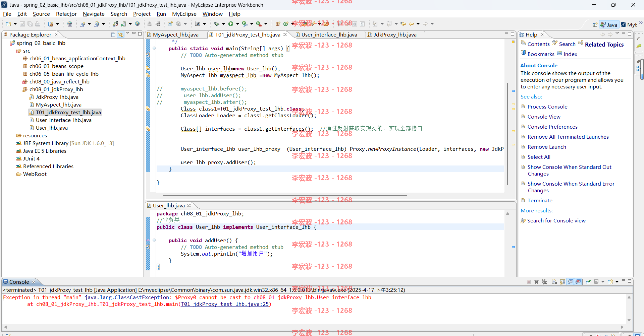Click the Help view forward arrow

tap(610, 35)
